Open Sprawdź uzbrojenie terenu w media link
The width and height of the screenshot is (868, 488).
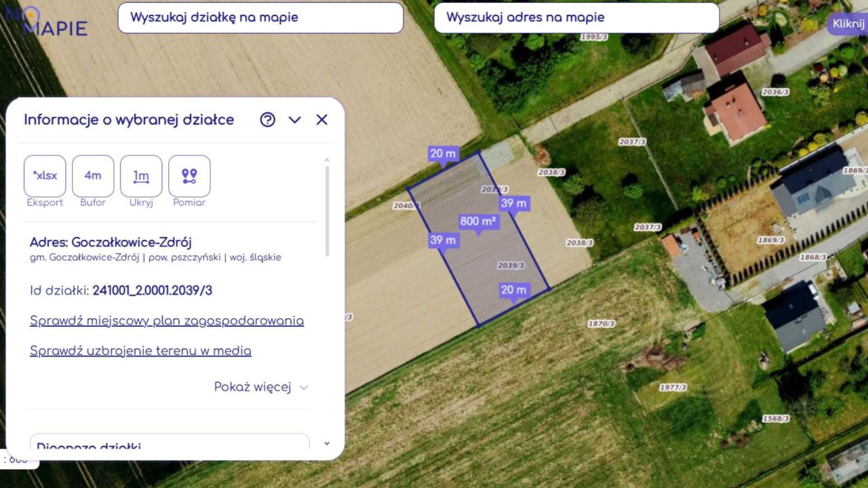(140, 351)
